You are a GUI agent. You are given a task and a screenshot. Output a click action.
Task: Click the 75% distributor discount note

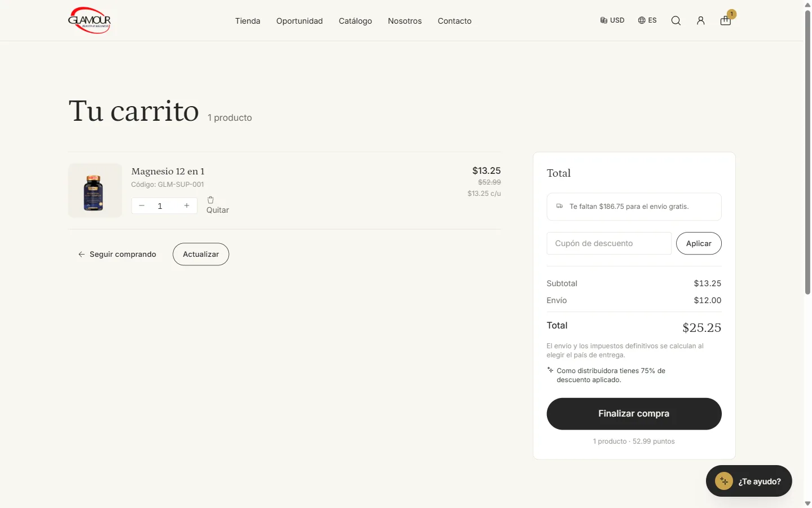tap(611, 375)
